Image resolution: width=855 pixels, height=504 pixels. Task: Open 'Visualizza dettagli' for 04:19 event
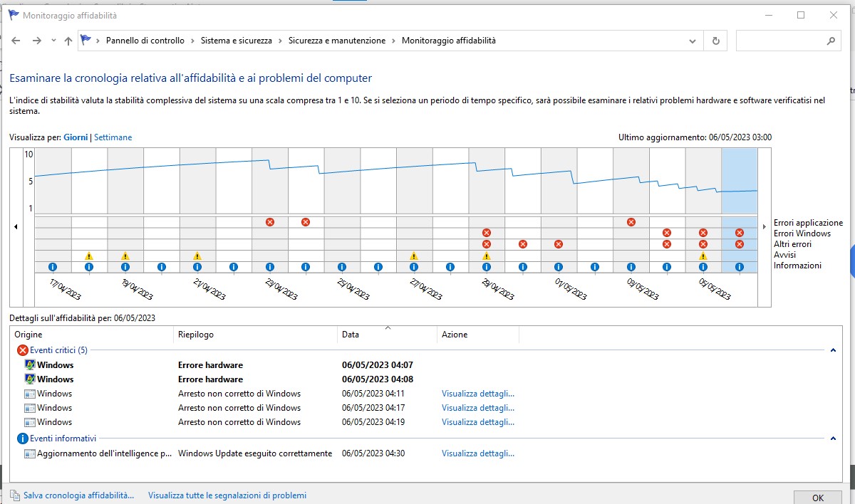478,422
